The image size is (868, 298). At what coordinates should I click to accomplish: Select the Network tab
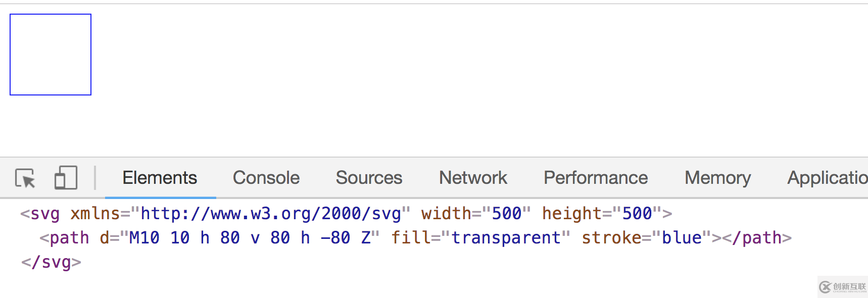point(473,178)
